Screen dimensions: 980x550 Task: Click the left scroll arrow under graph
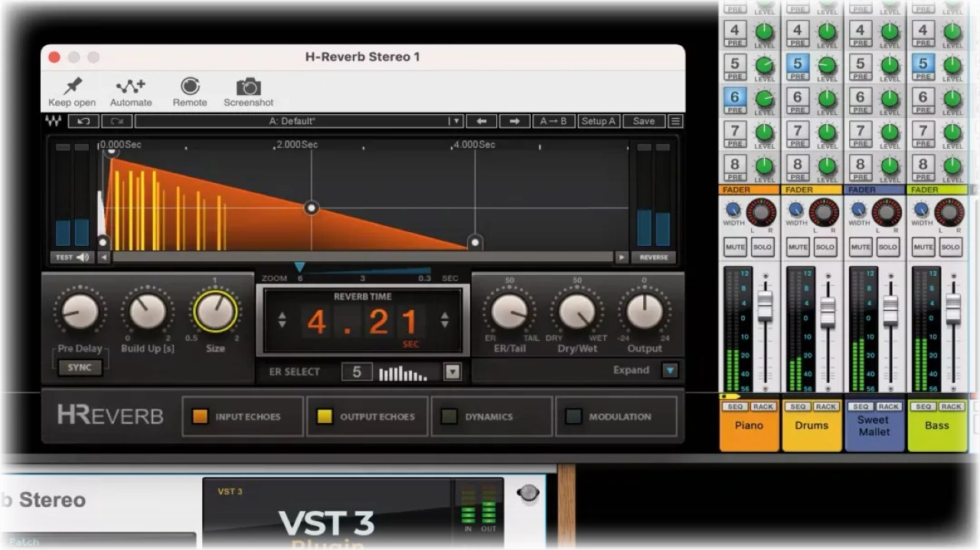coord(103,257)
